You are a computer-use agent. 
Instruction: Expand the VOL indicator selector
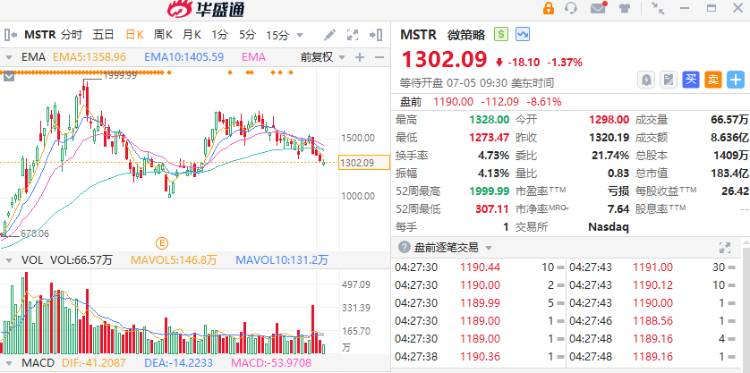9,261
